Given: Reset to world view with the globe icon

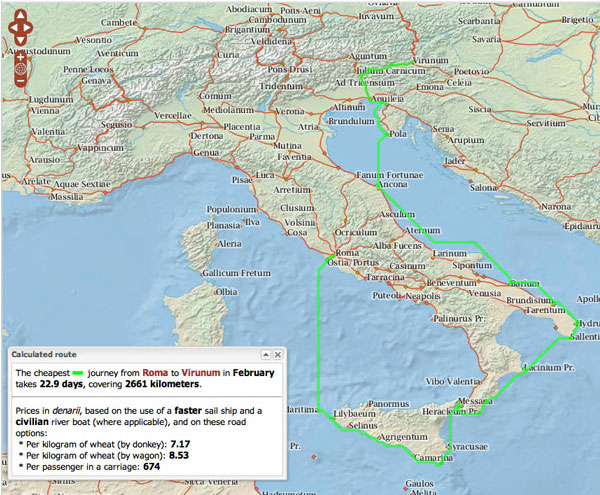Looking at the screenshot, I should 21,69.
